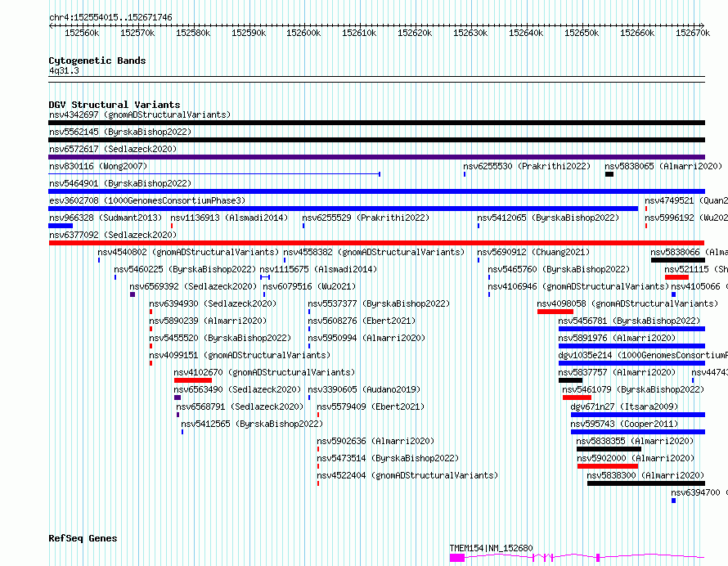Open the nsv6377092 Sedlazeck2020 variant
The height and width of the screenshot is (566, 728).
113,235
